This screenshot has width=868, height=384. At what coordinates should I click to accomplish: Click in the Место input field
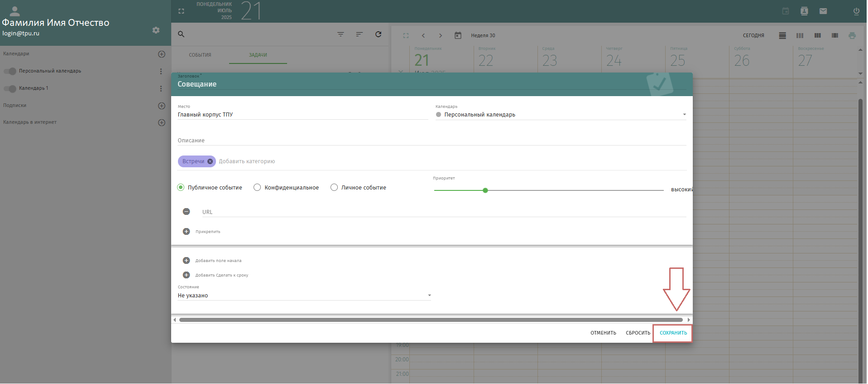pyautogui.click(x=303, y=115)
